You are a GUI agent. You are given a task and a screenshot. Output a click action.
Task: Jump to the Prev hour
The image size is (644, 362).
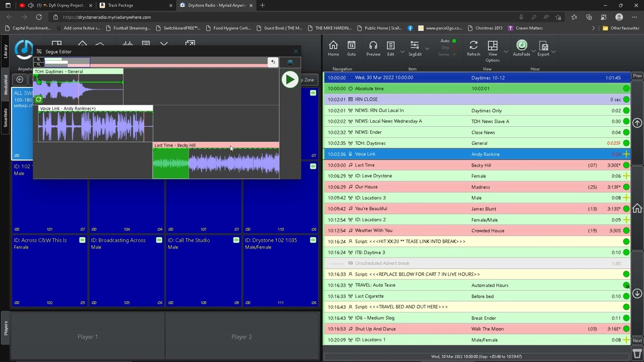637,76
